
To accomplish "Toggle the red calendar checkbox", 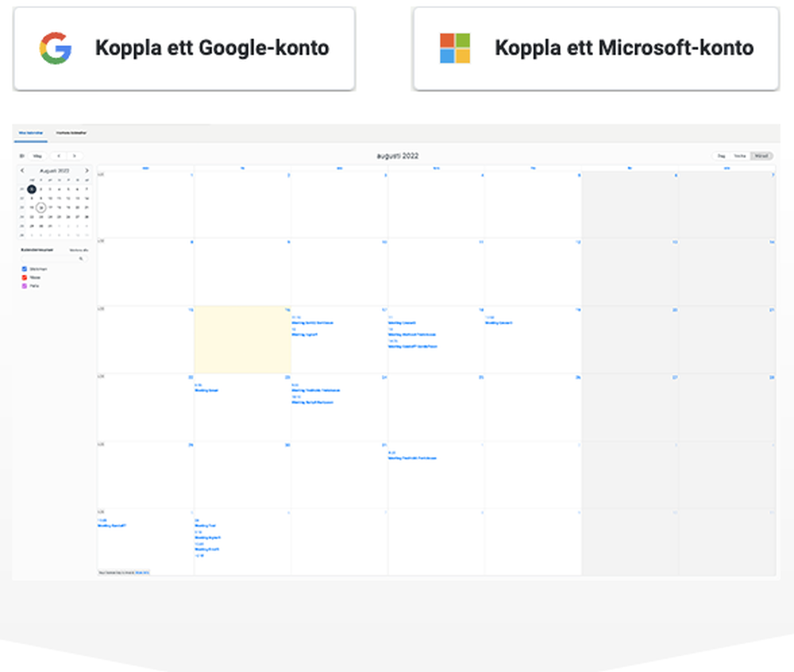I will [24, 277].
